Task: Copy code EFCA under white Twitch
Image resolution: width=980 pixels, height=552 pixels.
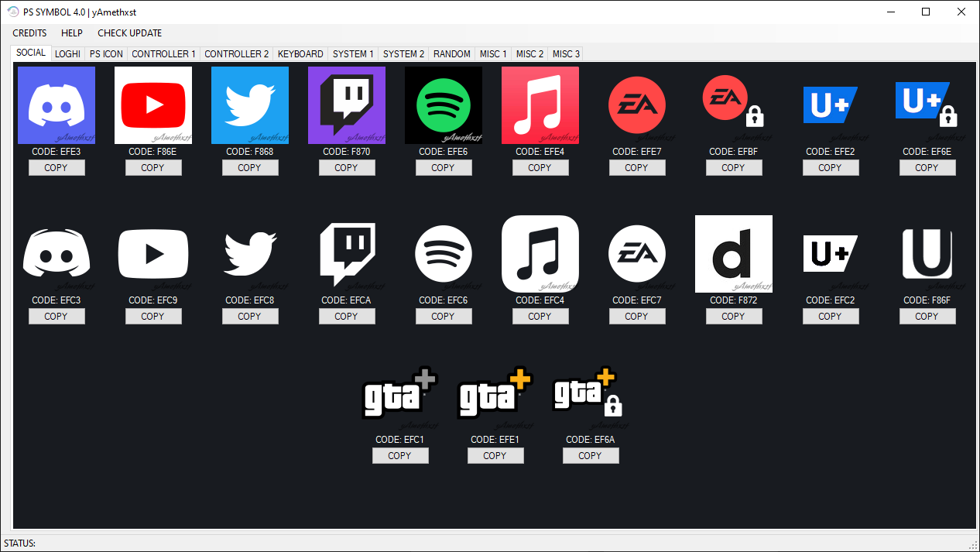Action: click(347, 316)
